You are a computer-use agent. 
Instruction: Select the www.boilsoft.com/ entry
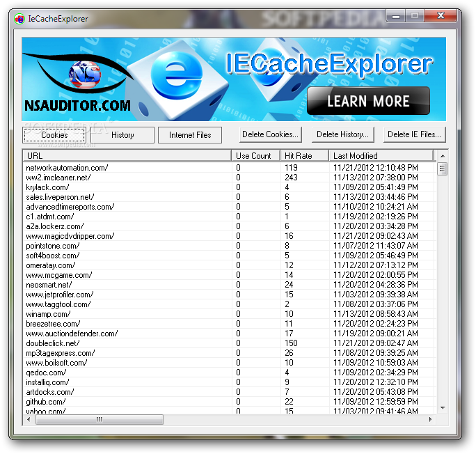point(230,363)
